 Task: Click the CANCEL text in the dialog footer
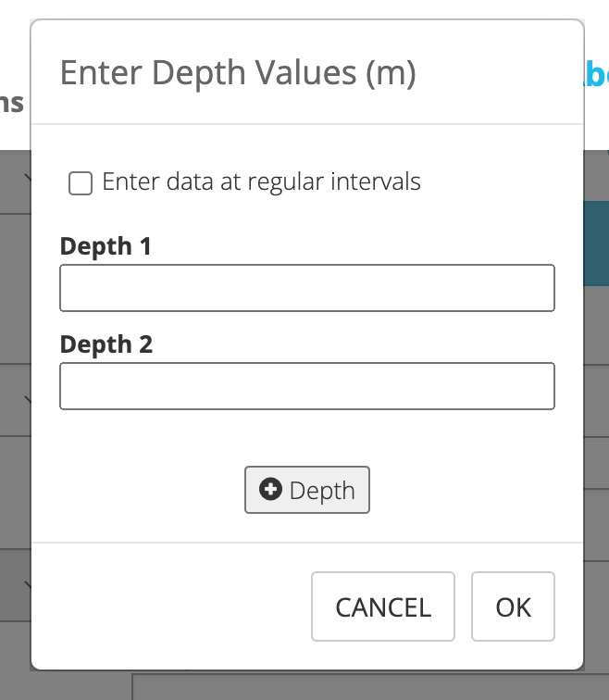click(x=383, y=606)
